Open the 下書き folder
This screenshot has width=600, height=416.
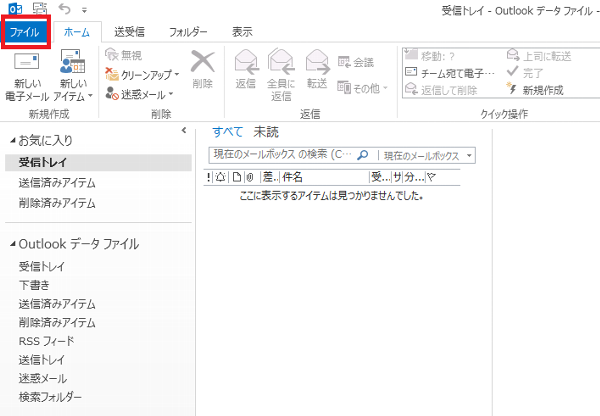(x=34, y=285)
